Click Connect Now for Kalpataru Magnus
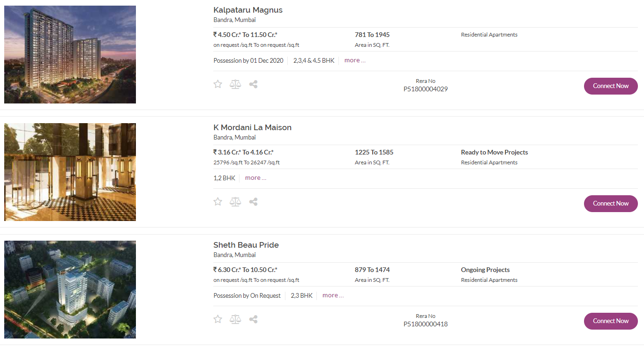 pyautogui.click(x=611, y=86)
